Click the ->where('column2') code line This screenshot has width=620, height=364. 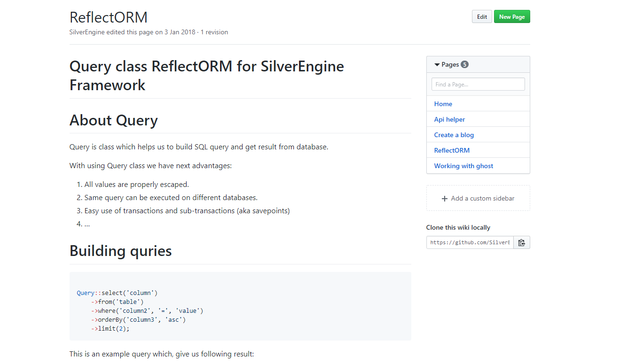(148, 310)
